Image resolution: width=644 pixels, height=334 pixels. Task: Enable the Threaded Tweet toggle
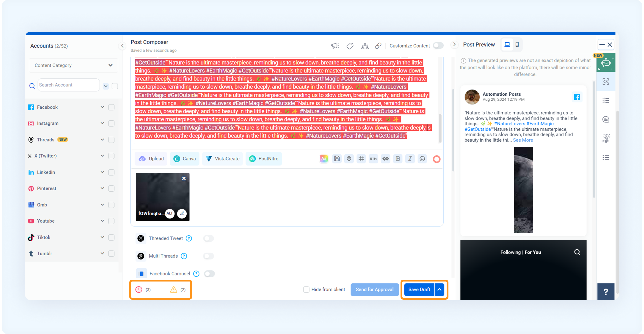tap(208, 238)
